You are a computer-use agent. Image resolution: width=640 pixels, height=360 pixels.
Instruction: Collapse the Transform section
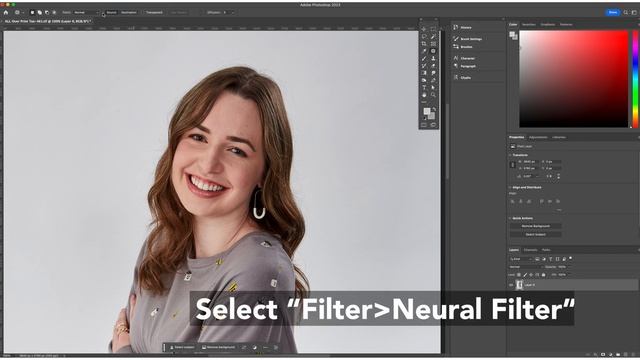coord(511,155)
